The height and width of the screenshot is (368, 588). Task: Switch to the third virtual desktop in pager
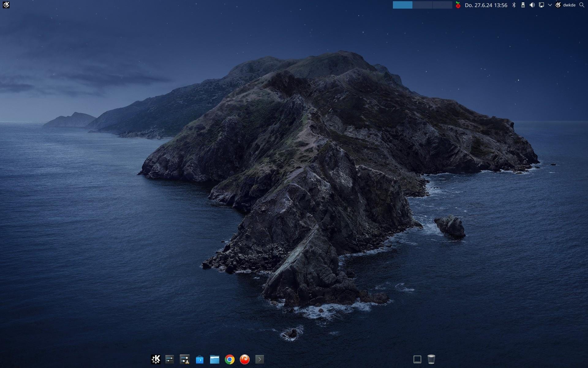442,5
